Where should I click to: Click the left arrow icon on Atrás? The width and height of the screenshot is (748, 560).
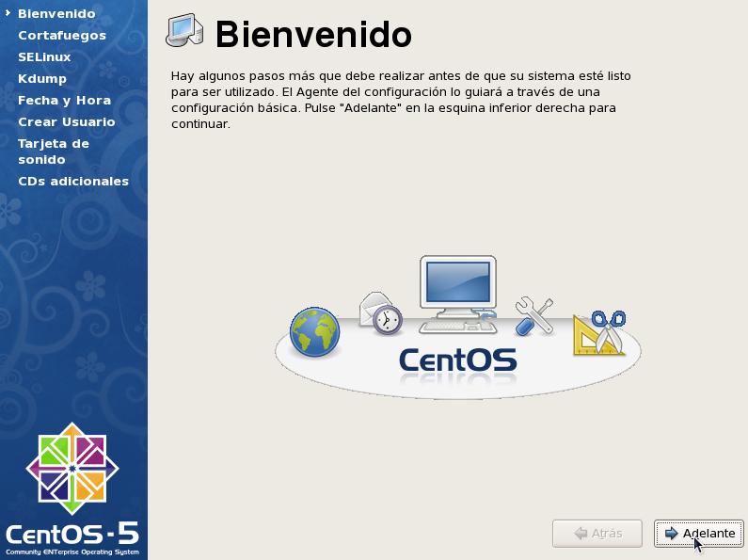581,534
